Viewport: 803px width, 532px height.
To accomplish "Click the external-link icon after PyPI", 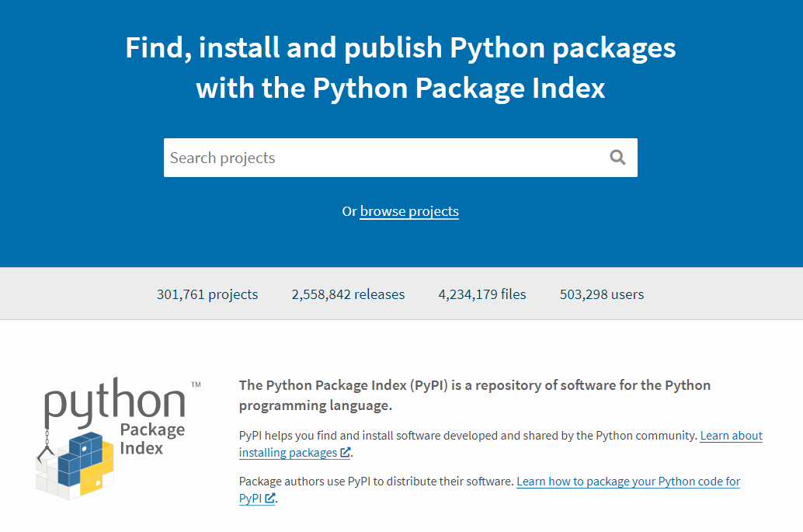I will coord(270,498).
